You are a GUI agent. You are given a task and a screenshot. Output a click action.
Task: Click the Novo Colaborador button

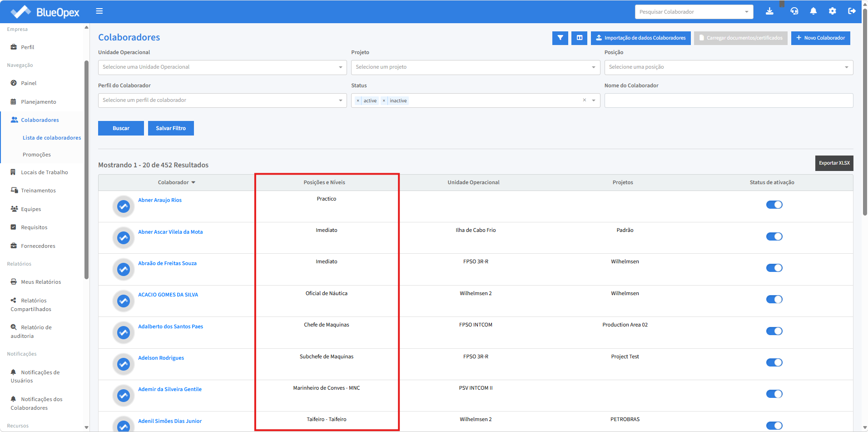pyautogui.click(x=821, y=38)
